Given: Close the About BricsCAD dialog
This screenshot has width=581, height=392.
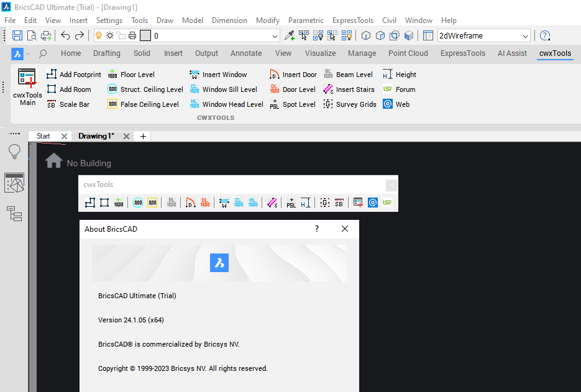Looking at the screenshot, I should [x=345, y=229].
